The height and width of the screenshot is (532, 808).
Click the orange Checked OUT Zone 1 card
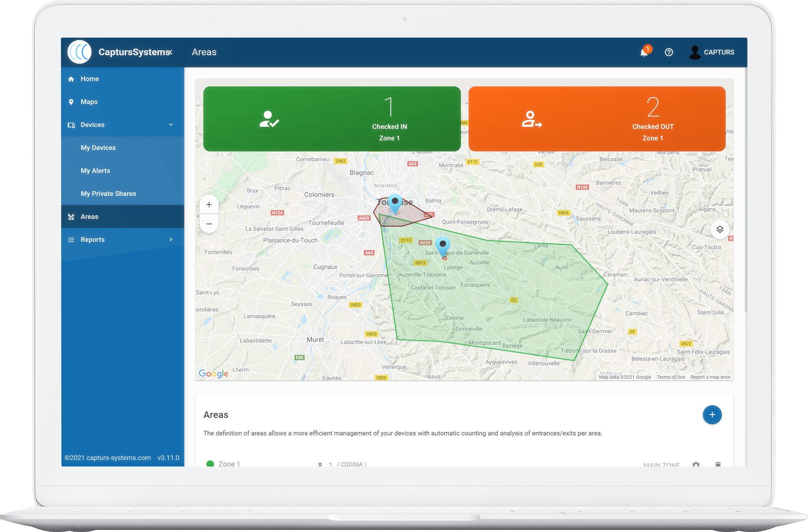coord(597,119)
